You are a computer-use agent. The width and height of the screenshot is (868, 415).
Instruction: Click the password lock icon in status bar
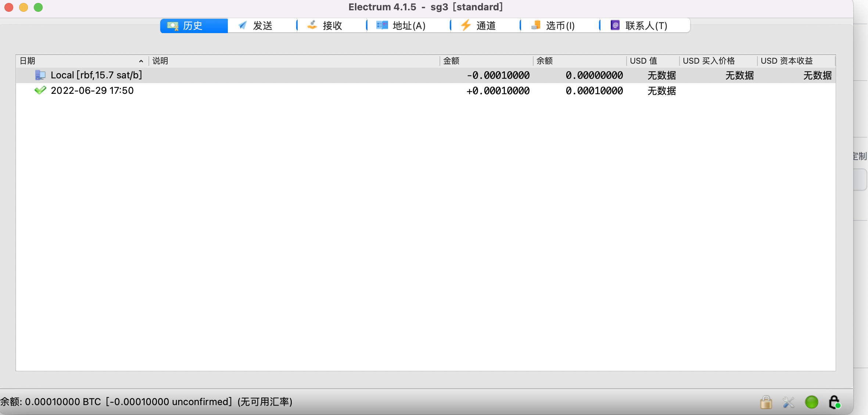point(766,402)
